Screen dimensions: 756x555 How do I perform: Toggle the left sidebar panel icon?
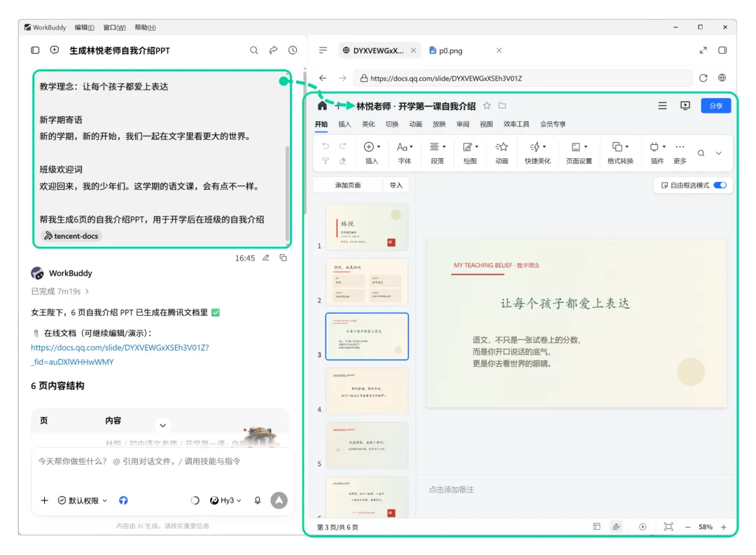pyautogui.click(x=35, y=50)
